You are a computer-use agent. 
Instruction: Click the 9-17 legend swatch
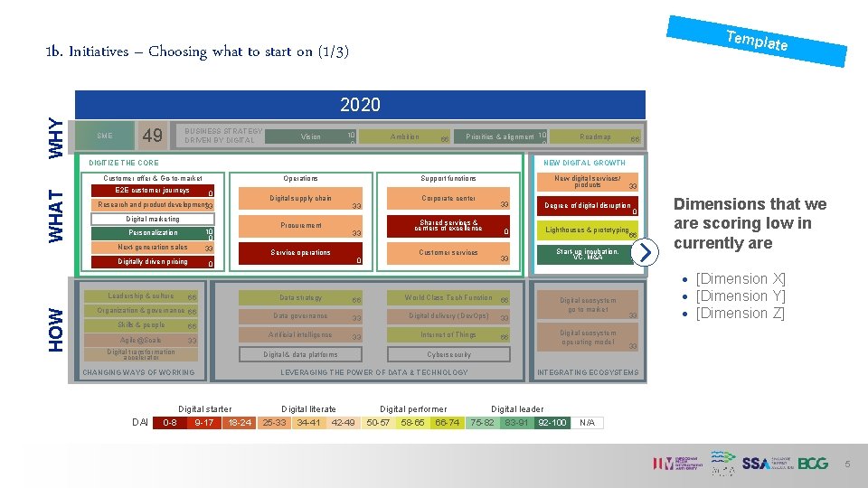(204, 423)
